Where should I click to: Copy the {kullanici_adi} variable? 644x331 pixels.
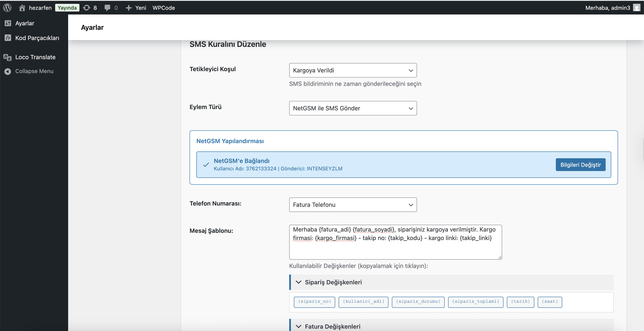(363, 302)
